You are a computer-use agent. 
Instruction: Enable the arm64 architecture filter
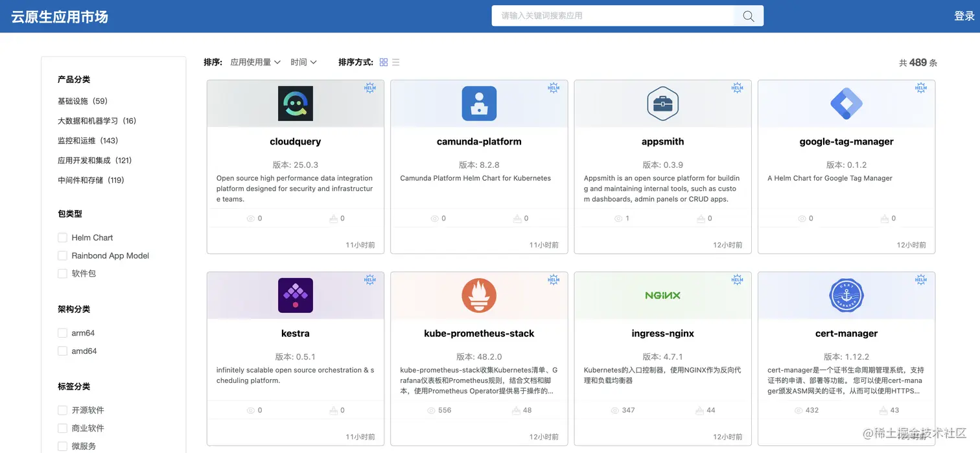coord(62,333)
